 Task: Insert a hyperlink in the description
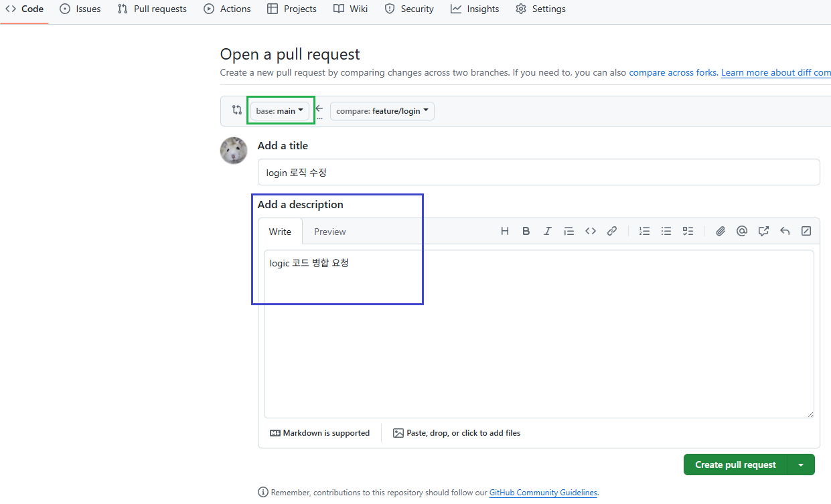(x=611, y=231)
